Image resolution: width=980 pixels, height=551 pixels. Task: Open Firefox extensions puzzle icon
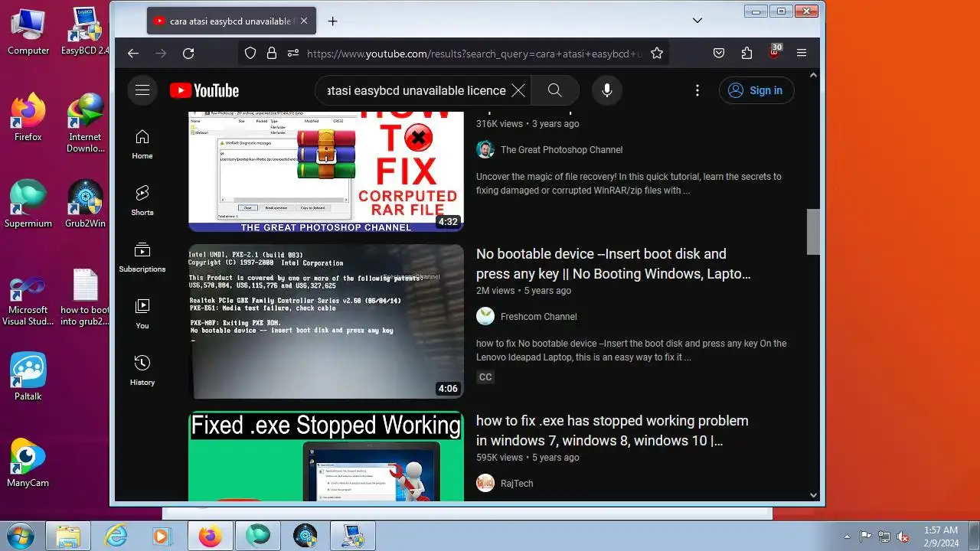(746, 53)
